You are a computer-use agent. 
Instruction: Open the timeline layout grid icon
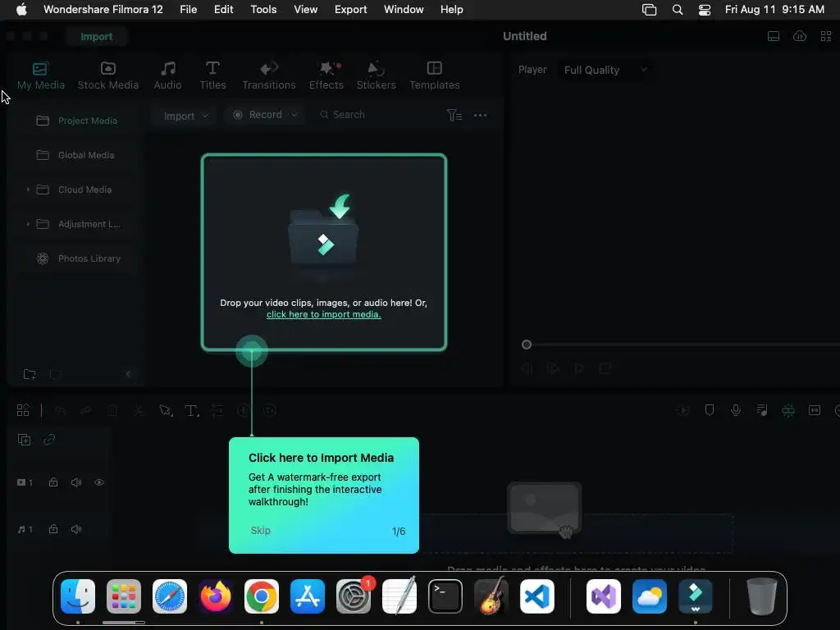tap(23, 410)
